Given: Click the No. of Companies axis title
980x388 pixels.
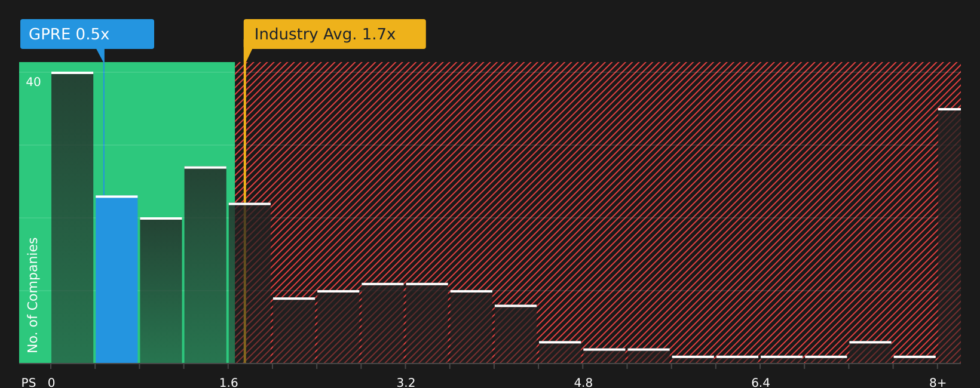Looking at the screenshot, I should tap(33, 295).
